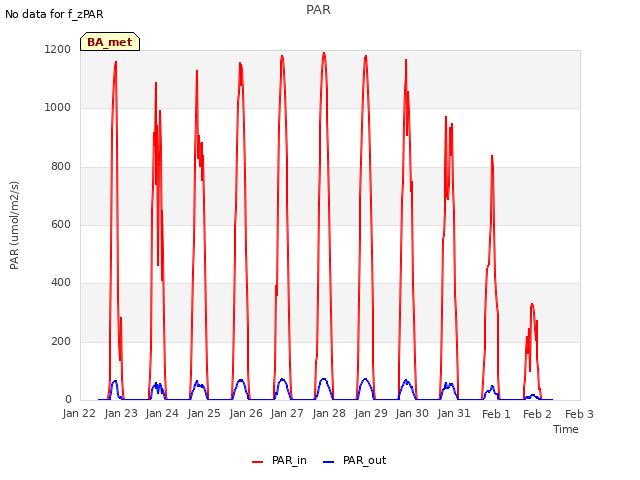
Task: Click the Feb 1 x-axis label
Action: [496, 414]
